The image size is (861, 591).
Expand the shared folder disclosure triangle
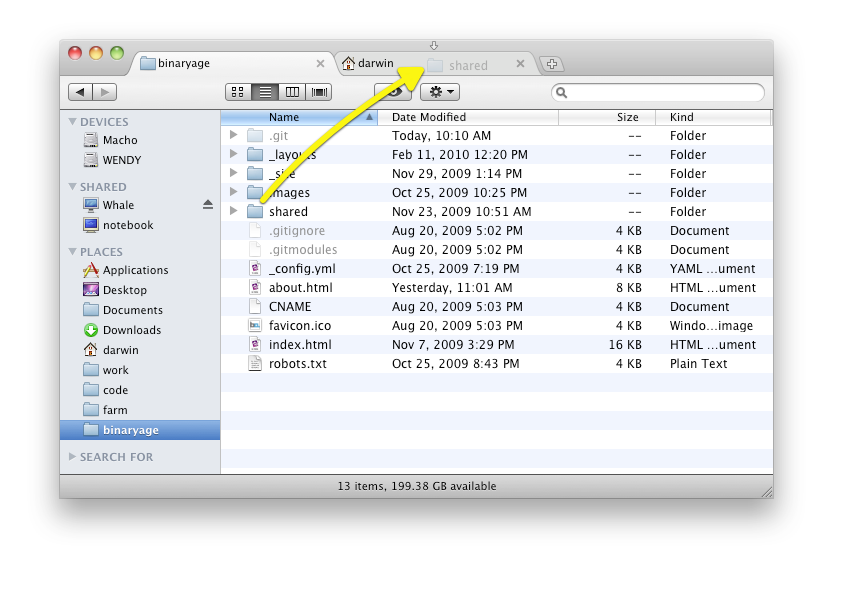[233, 211]
